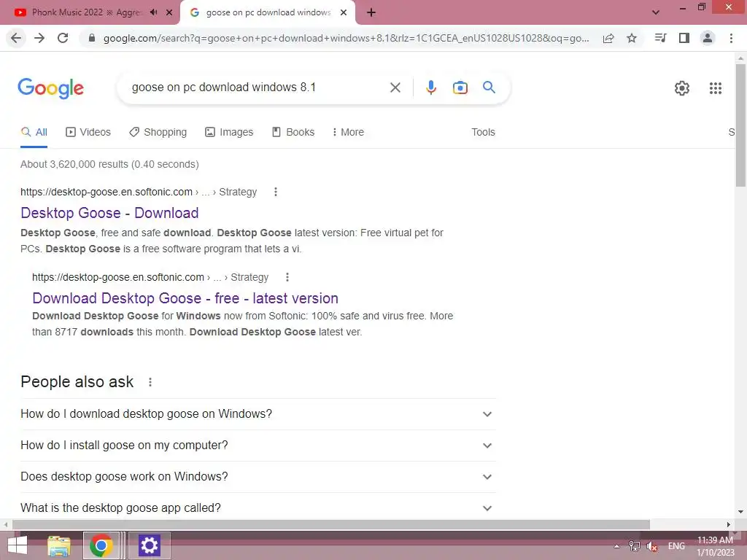Search by image with the camera icon

pyautogui.click(x=460, y=87)
